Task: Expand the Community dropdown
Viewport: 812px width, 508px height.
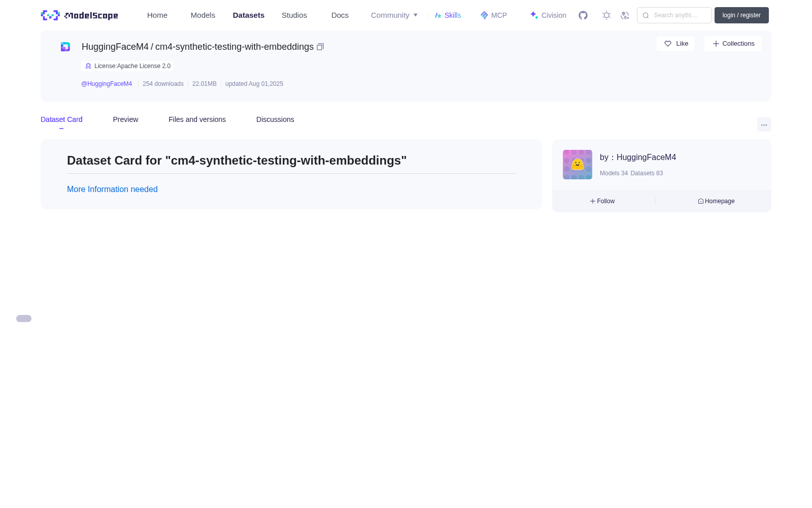Action: tap(394, 15)
